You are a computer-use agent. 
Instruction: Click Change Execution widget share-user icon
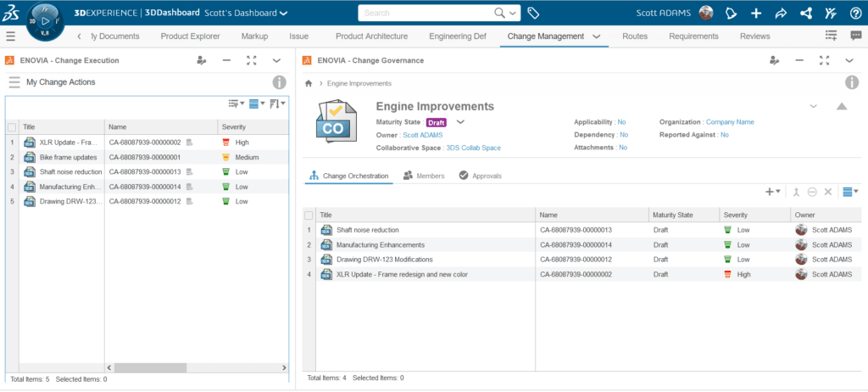point(202,60)
